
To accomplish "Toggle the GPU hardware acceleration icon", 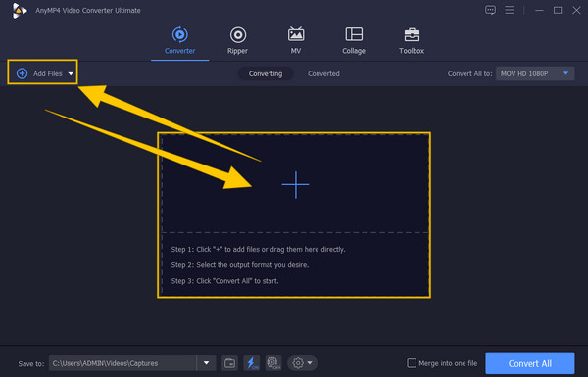I will 273,363.
